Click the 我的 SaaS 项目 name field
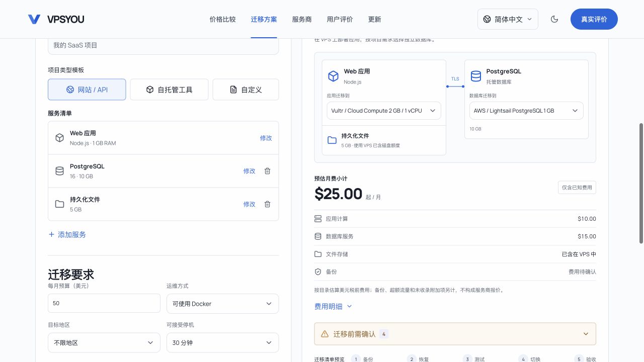This screenshot has height=362, width=644. [163, 45]
